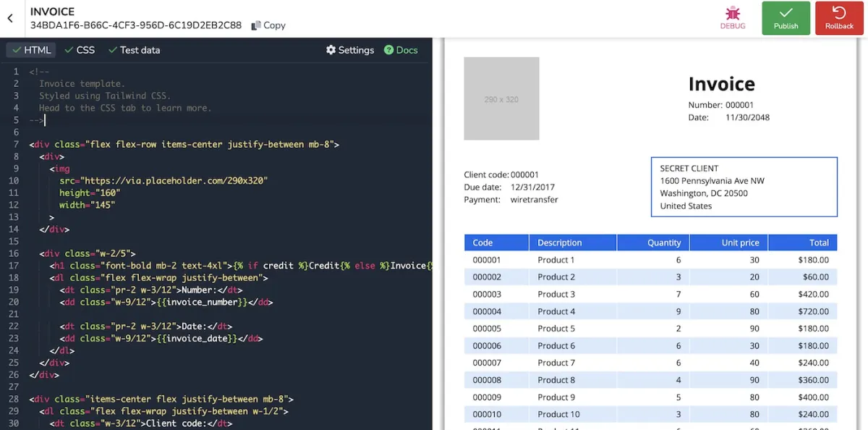The width and height of the screenshot is (868, 430).
Task: Click the SECRET CLIENT address box
Action: coord(744,187)
